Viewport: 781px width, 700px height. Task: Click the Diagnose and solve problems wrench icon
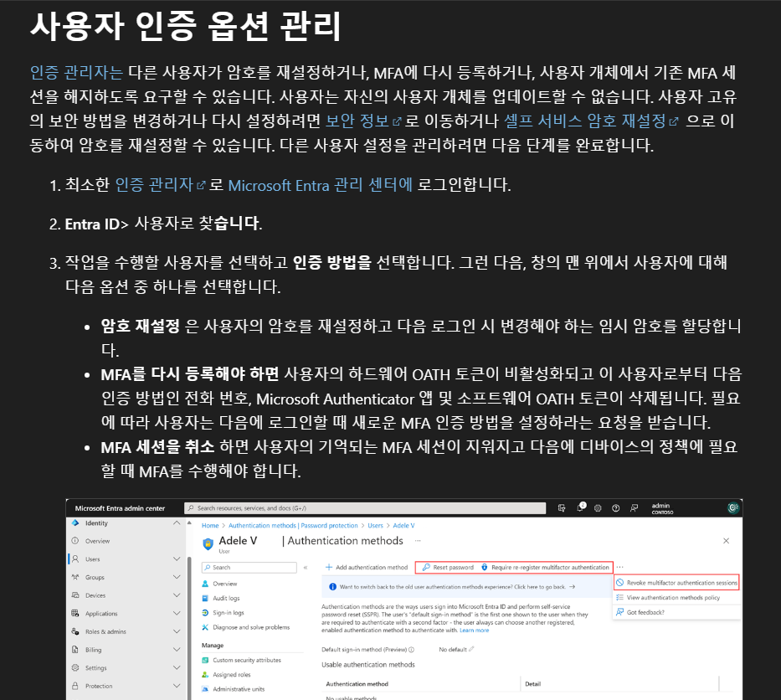point(205,627)
